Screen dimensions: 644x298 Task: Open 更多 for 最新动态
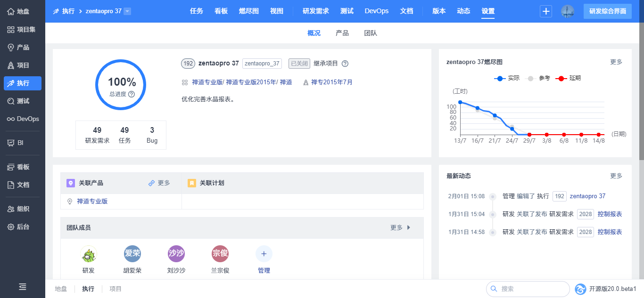tap(616, 176)
